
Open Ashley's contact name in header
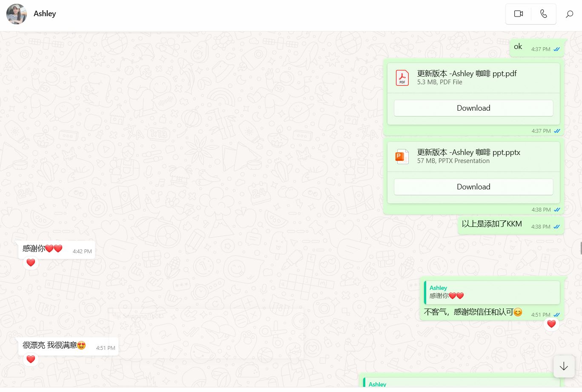point(45,14)
